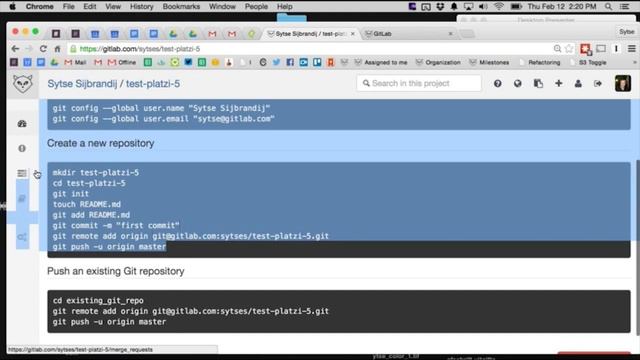Open the red extension icon

click(x=586, y=49)
